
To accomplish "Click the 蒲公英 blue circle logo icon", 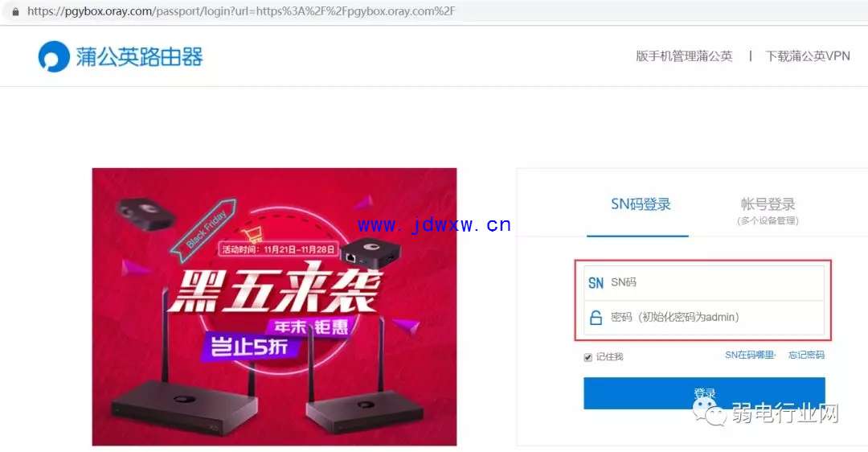I will [54, 56].
